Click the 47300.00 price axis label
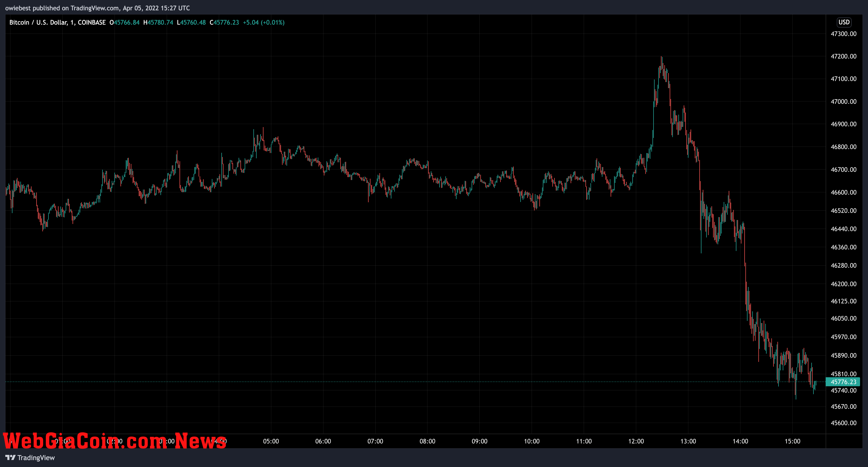 tap(843, 34)
